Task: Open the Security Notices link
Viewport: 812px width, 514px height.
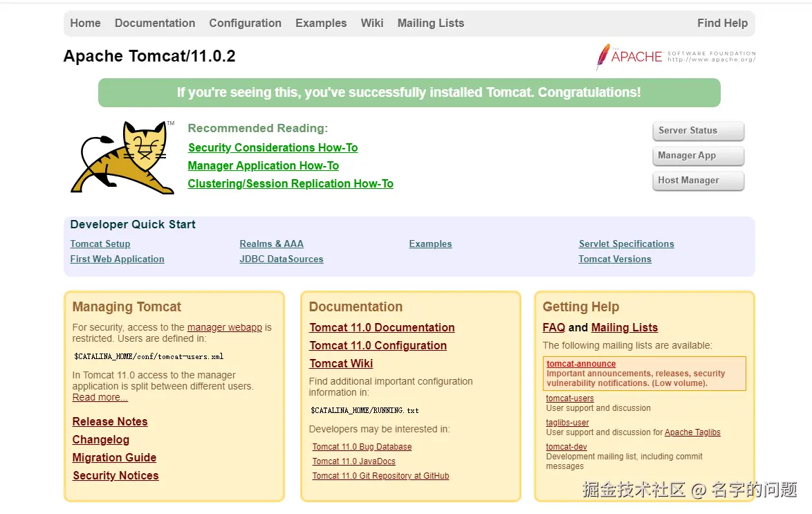Action: pos(116,476)
